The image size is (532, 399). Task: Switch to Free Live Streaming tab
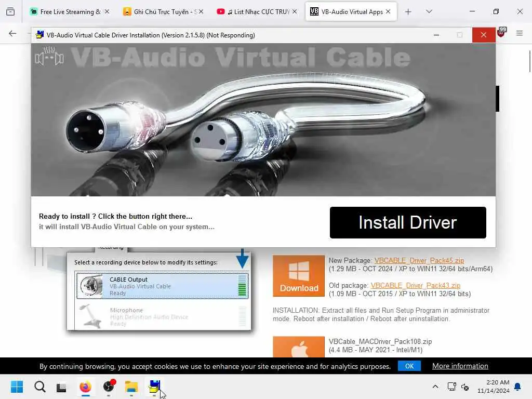[70, 11]
